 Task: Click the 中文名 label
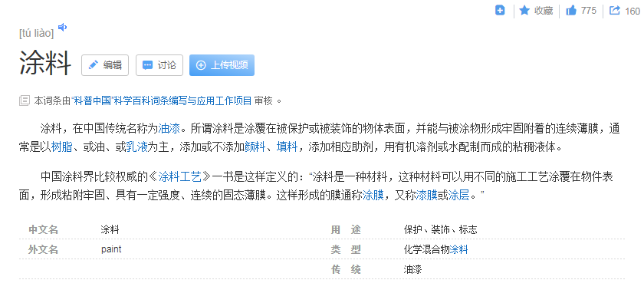pyautogui.click(x=44, y=230)
